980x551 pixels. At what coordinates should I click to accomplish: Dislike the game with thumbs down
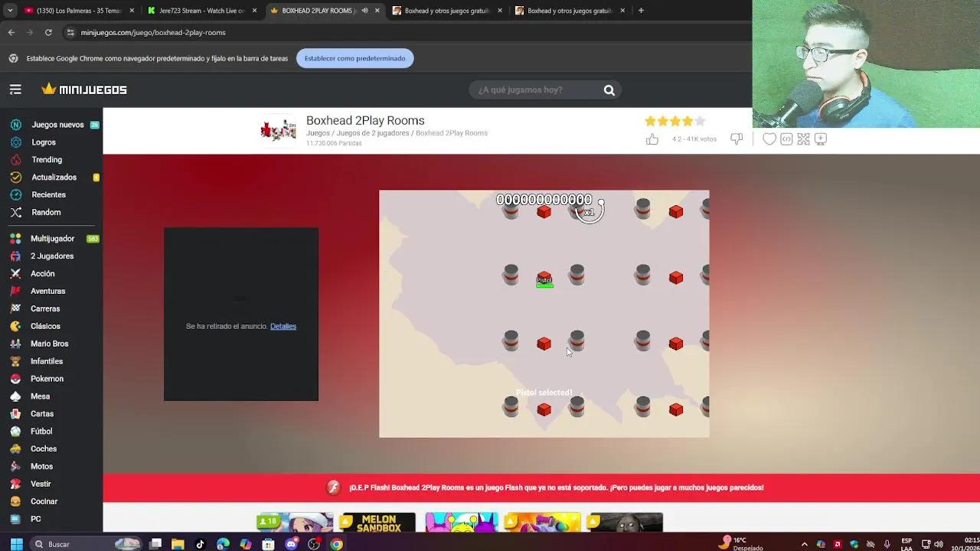coord(737,139)
